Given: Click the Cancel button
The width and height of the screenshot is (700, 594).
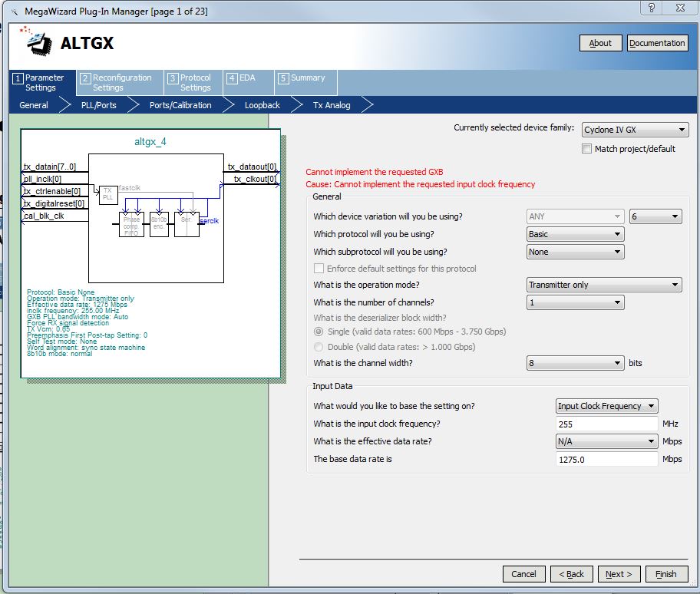Looking at the screenshot, I should pyautogui.click(x=523, y=574).
